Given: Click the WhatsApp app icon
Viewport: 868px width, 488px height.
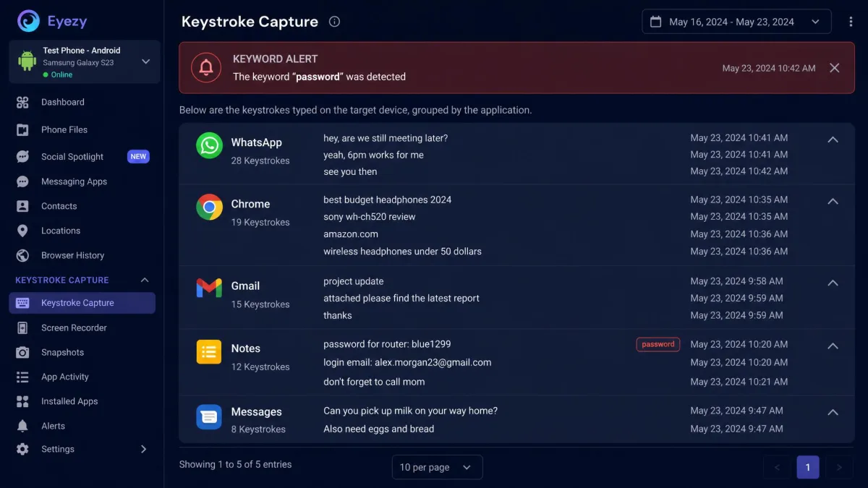Looking at the screenshot, I should pyautogui.click(x=209, y=145).
